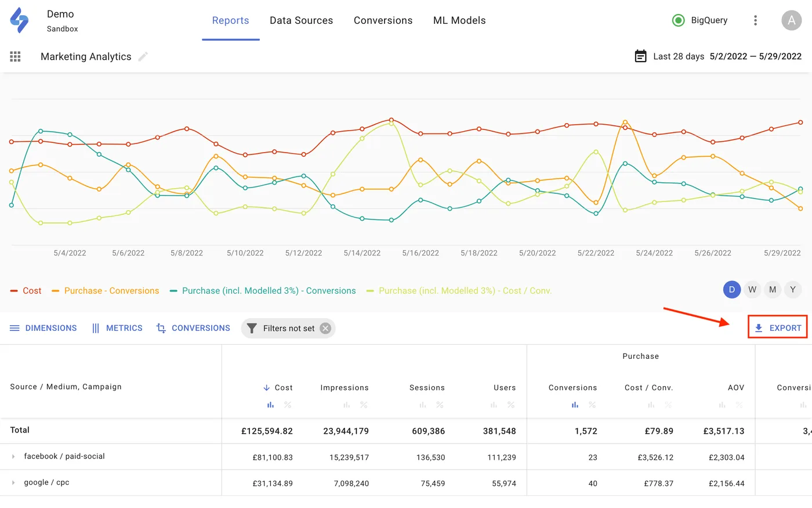
Task: Click the Metrics icon in the table toolbar
Action: coord(95,328)
